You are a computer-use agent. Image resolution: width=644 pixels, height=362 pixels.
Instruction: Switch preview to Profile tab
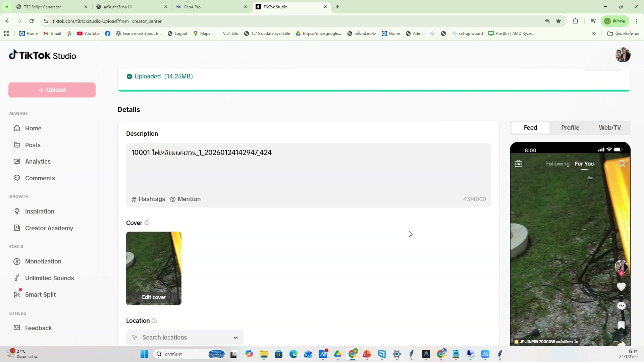click(570, 128)
